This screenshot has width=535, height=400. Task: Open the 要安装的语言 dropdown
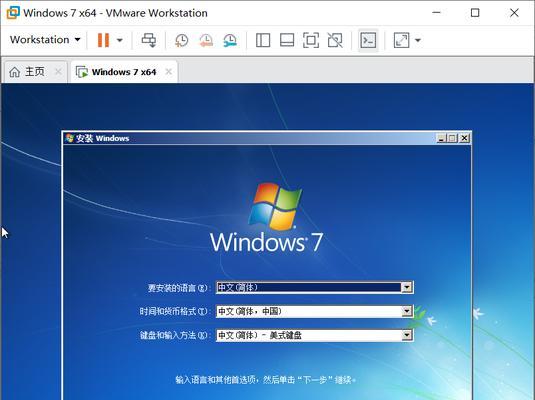pos(407,287)
